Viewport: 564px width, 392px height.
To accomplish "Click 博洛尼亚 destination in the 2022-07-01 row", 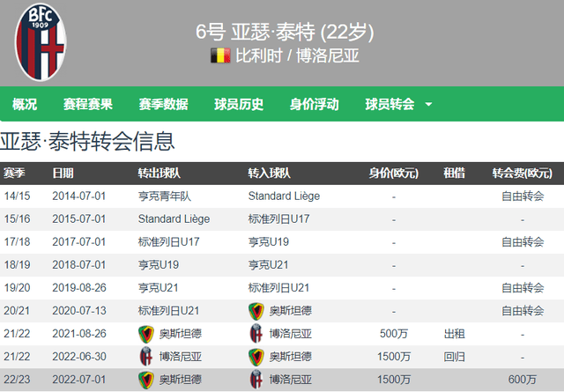I will (290, 380).
